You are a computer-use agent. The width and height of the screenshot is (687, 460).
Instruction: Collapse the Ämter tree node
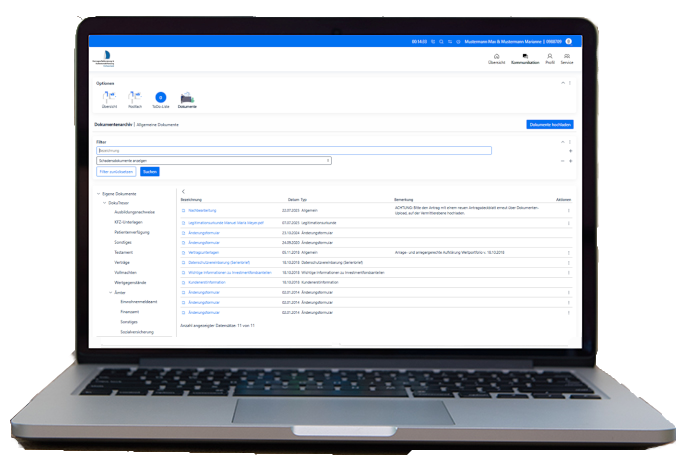click(110, 292)
